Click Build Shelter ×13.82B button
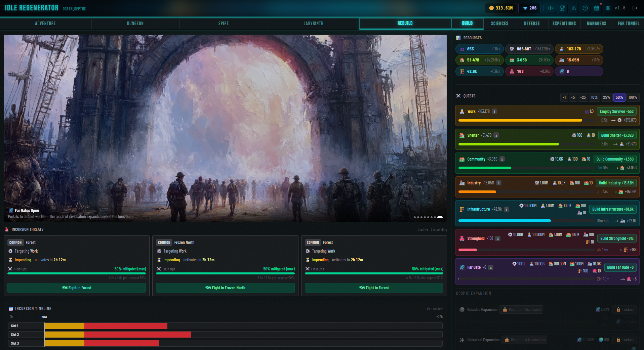The image size is (644, 350). point(617,135)
